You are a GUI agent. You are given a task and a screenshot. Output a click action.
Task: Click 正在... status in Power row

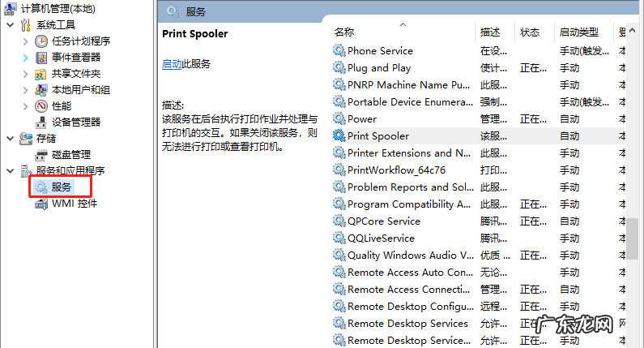533,119
